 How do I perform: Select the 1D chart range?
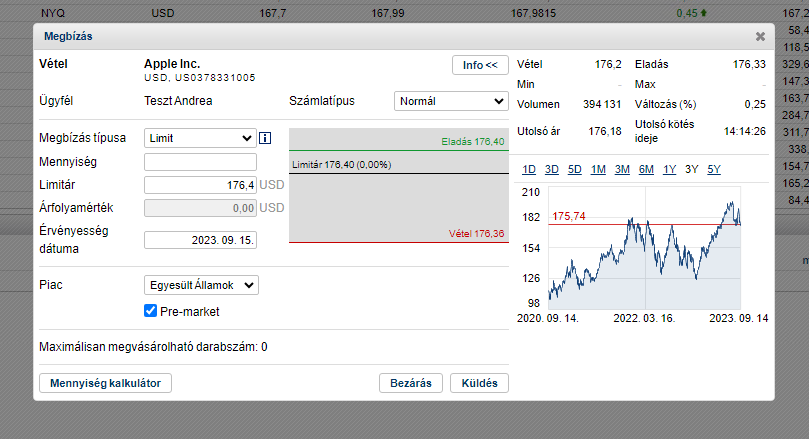click(529, 169)
